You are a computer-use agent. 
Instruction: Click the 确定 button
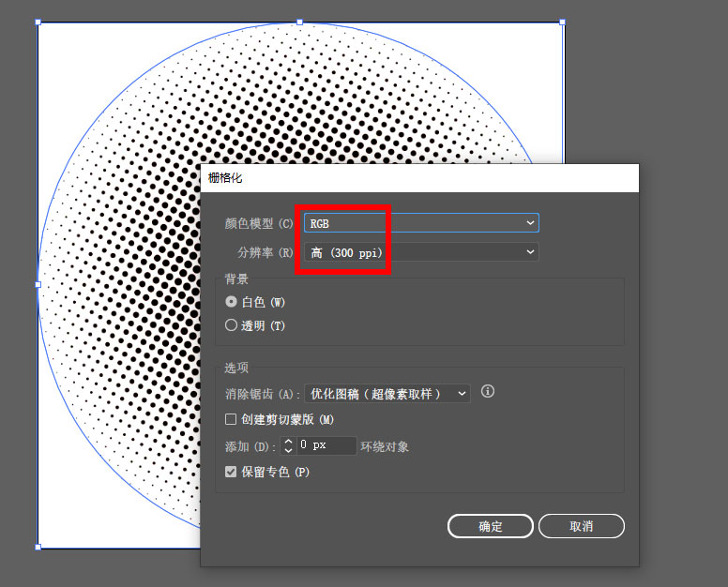pos(491,526)
